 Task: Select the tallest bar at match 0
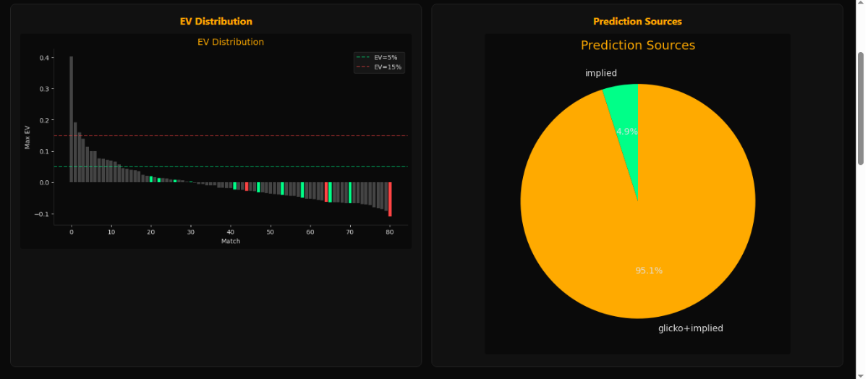tap(71, 119)
